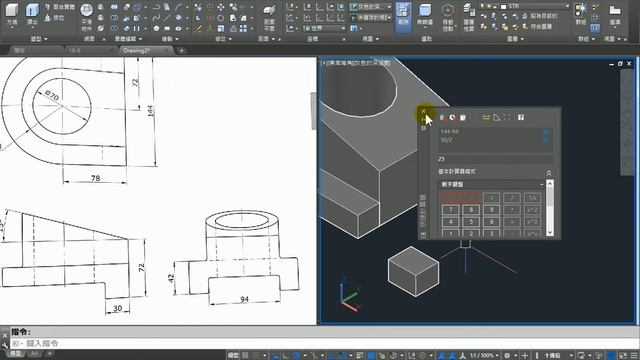Toggle grid display in status bar
Viewport: 640px width, 360px height.
click(x=245, y=356)
